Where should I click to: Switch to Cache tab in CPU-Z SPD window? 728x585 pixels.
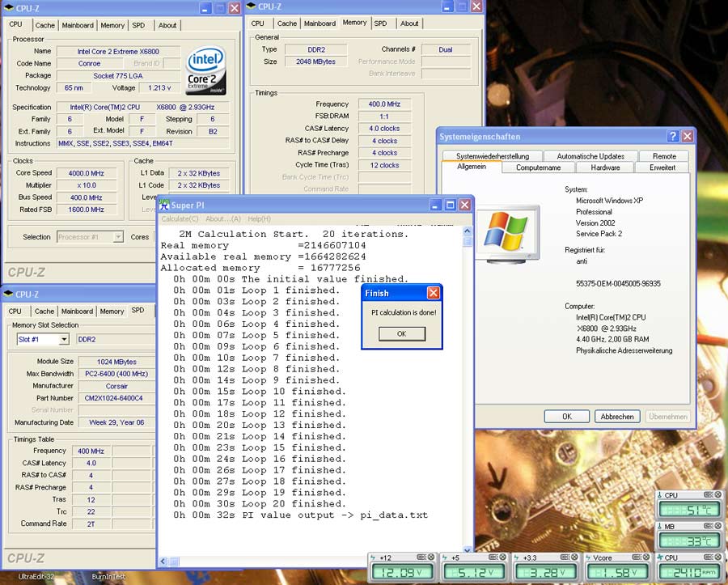point(44,312)
